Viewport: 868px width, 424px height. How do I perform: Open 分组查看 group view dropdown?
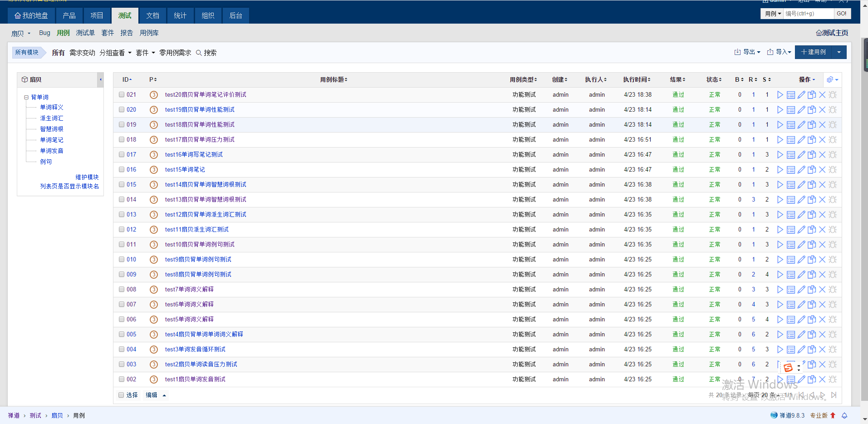click(115, 53)
